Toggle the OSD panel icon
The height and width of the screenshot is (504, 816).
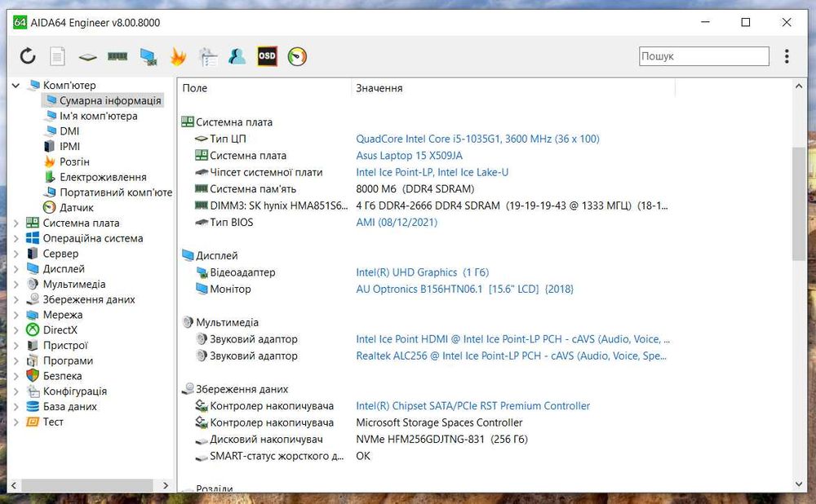click(267, 56)
